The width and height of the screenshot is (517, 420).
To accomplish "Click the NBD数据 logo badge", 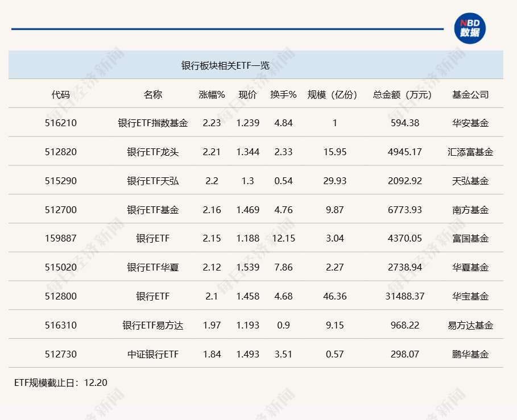I will click(470, 28).
